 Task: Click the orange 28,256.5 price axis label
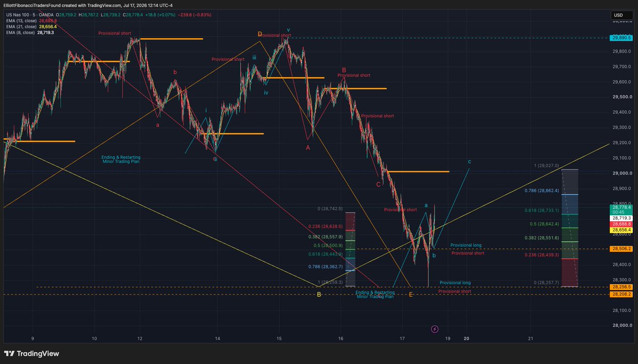(621, 287)
